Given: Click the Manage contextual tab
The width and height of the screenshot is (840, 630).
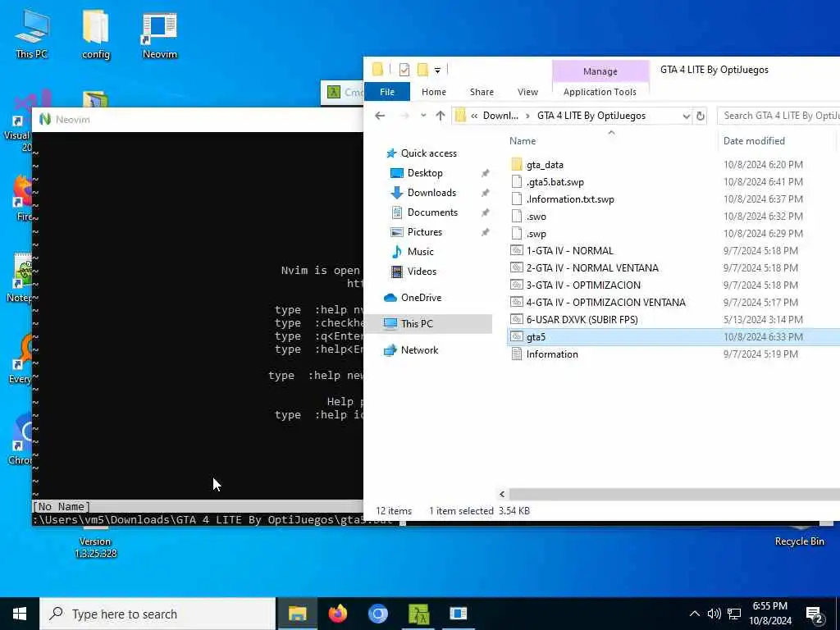Looking at the screenshot, I should [x=600, y=71].
